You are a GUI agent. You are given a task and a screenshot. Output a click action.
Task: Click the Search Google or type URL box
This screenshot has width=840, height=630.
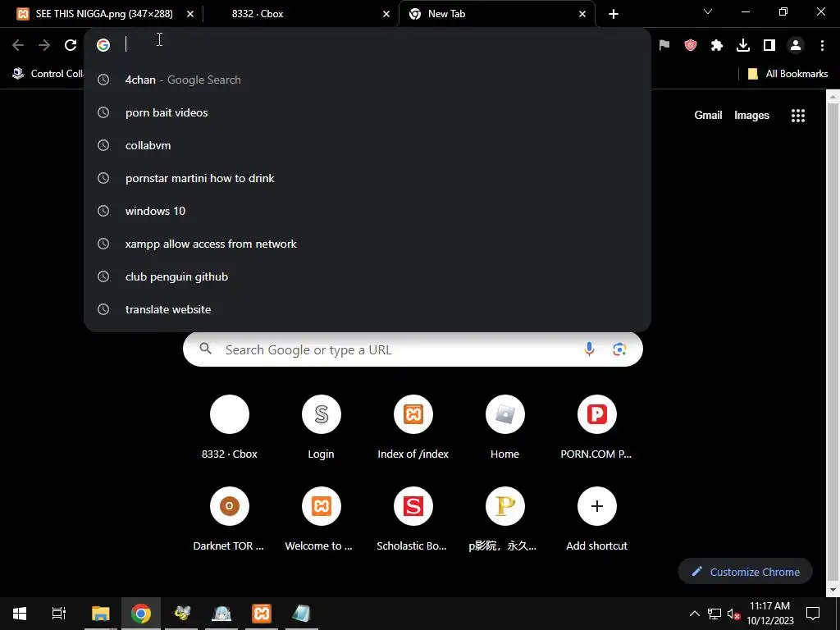click(413, 349)
